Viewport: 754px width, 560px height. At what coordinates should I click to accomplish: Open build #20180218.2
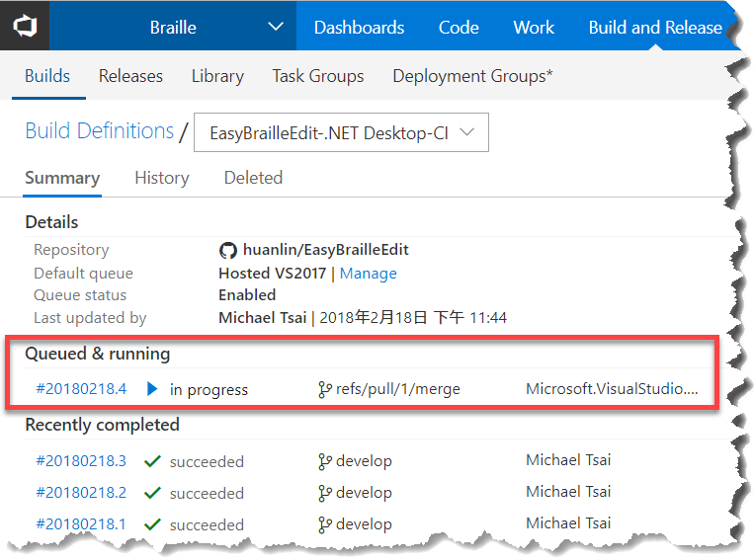(x=81, y=492)
